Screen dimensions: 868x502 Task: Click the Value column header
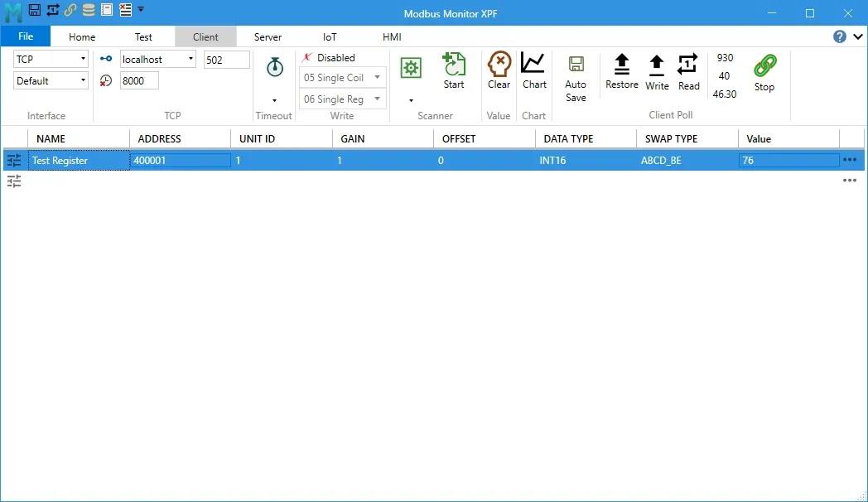point(788,138)
